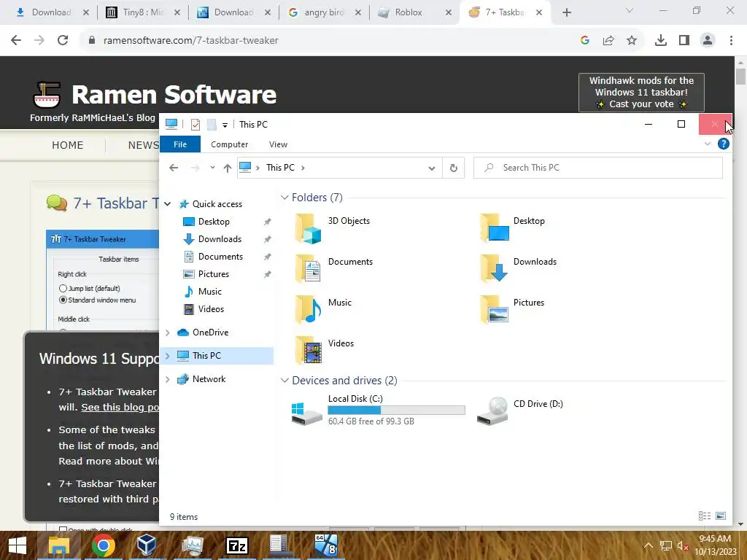
Task: Expand the Explorer ribbon chevron
Action: click(x=708, y=144)
